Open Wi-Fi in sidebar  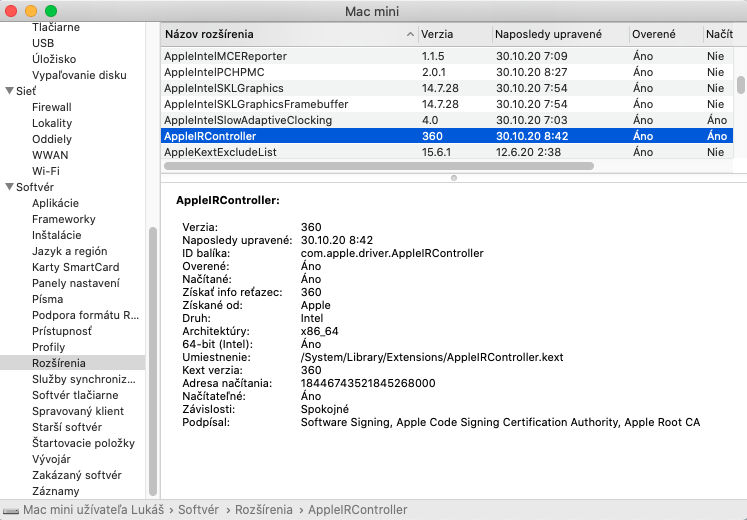click(46, 171)
